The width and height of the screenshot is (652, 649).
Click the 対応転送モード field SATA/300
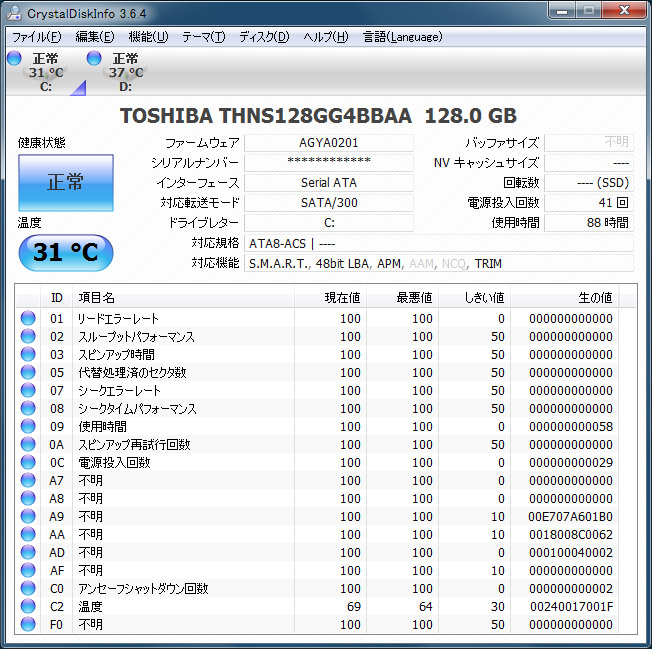click(x=328, y=203)
